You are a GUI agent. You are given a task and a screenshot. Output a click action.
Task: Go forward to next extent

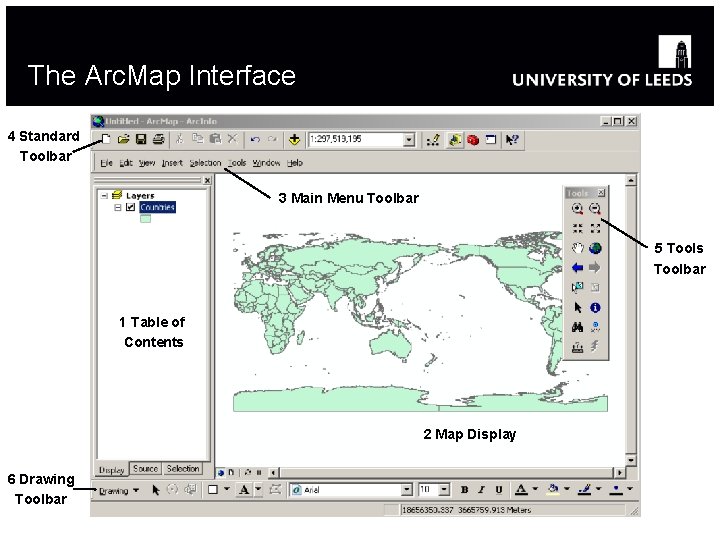coord(595,268)
